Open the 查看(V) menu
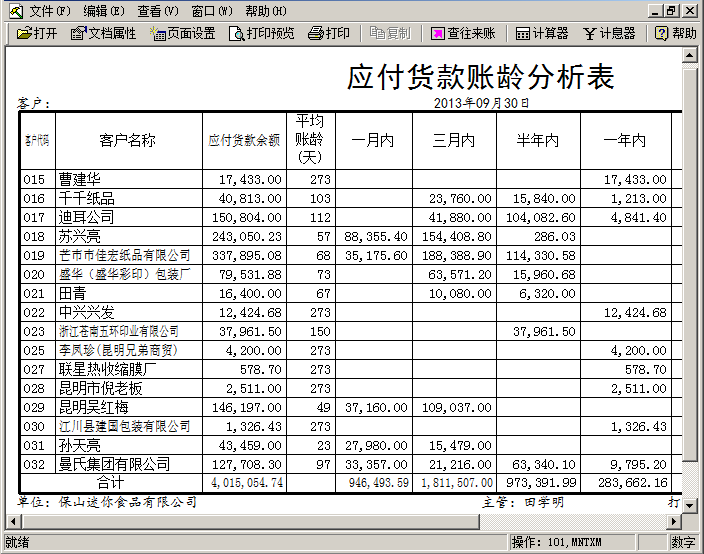704x554 pixels. pos(158,11)
